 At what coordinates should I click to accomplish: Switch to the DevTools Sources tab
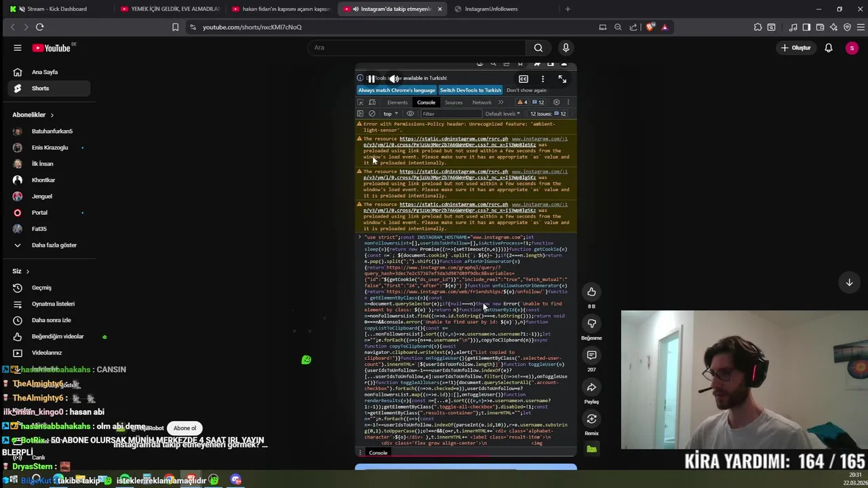454,102
